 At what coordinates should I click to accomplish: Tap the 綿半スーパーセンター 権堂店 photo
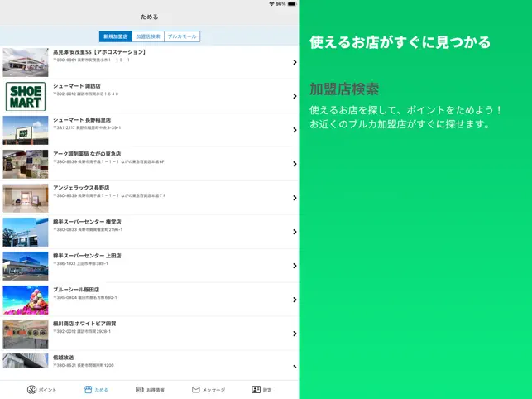point(26,233)
